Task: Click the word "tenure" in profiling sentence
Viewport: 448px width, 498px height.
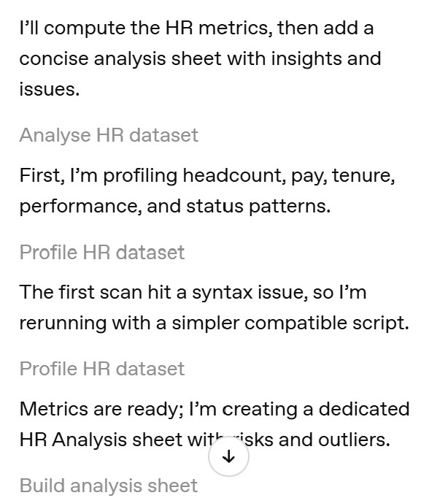Action: click(x=363, y=176)
